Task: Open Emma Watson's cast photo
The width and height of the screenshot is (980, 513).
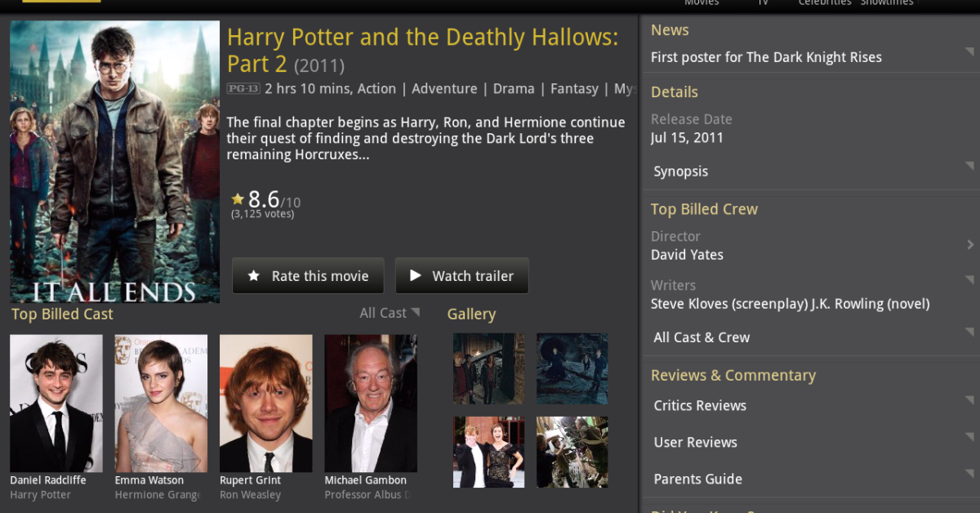Action: point(161,403)
